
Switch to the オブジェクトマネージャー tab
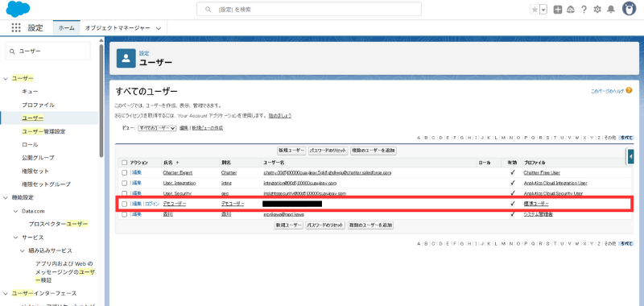[x=118, y=28]
